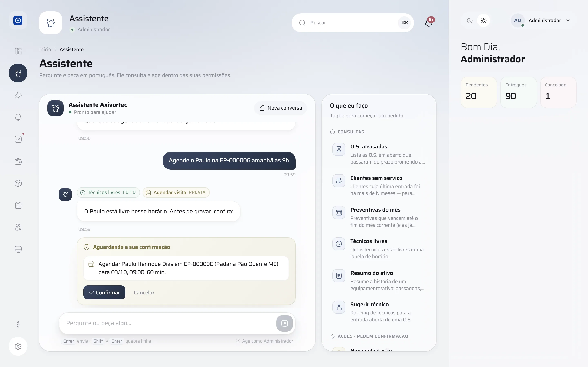Switch to light mode sun toggle

pyautogui.click(x=483, y=20)
